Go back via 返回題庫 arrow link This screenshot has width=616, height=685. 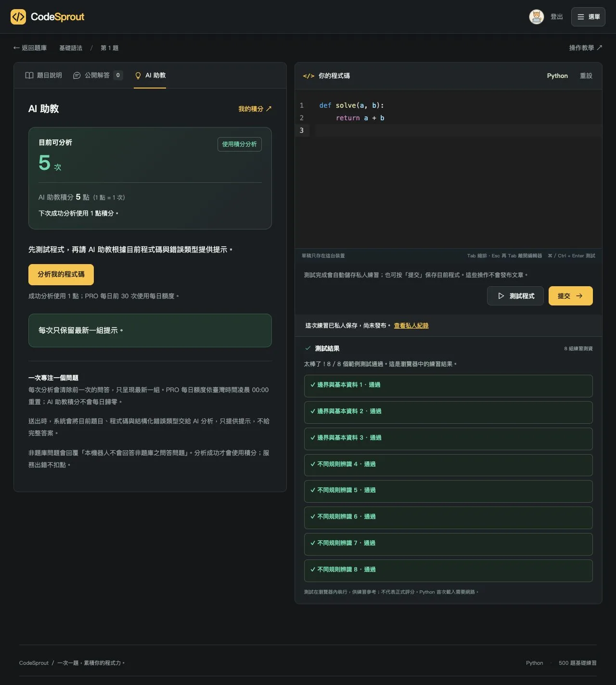[30, 48]
